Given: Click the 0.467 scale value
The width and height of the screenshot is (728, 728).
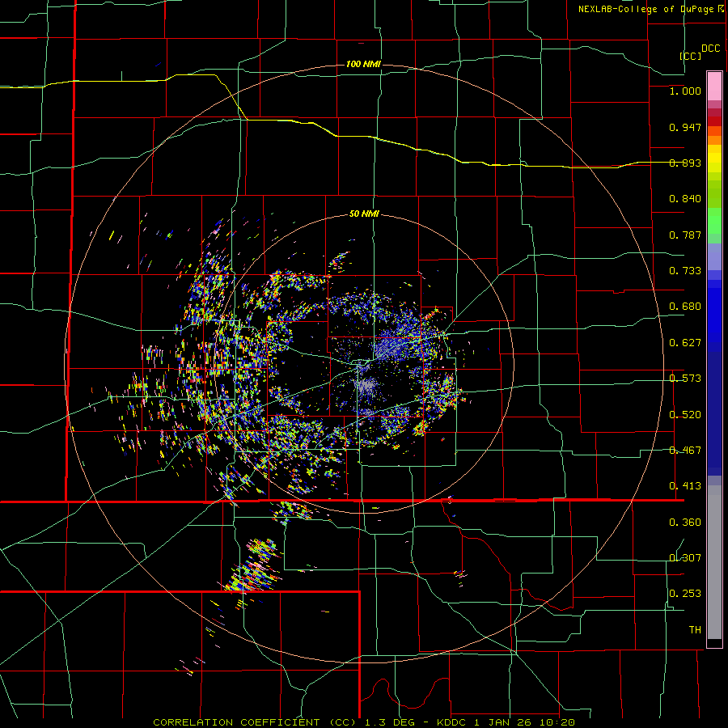Looking at the screenshot, I should pos(685,451).
